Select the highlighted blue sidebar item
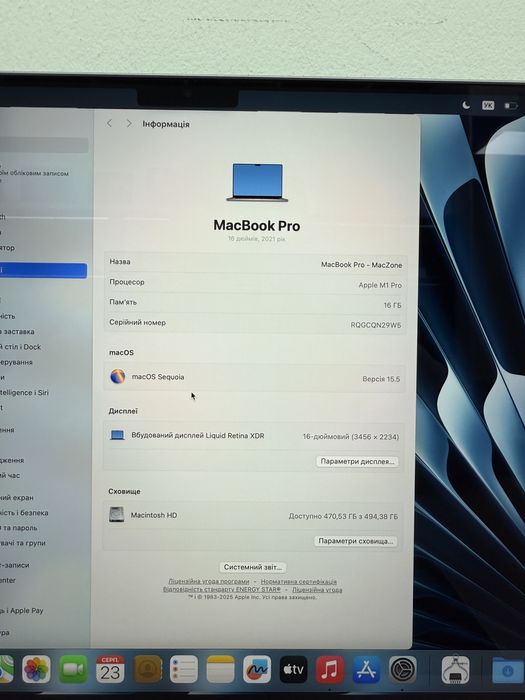Viewport: 525px width, 700px height. tap(43, 271)
